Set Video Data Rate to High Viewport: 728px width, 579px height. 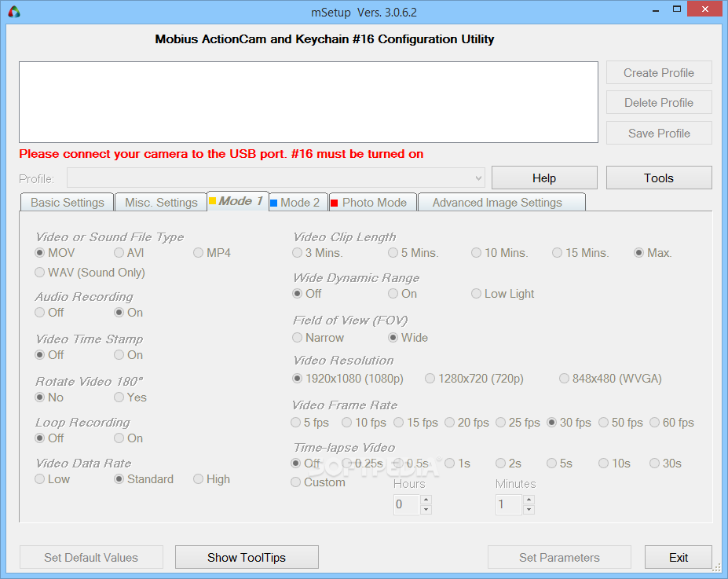tap(212, 478)
